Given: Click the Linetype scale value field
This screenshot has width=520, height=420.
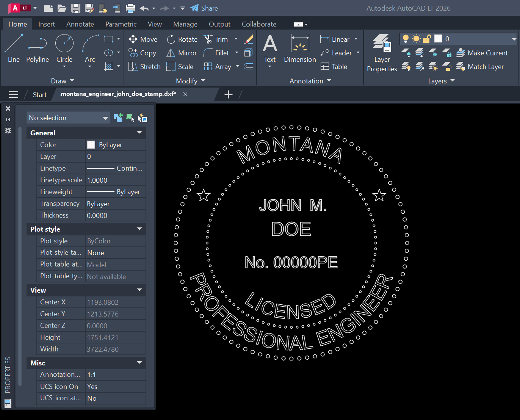Looking at the screenshot, I should (x=116, y=180).
